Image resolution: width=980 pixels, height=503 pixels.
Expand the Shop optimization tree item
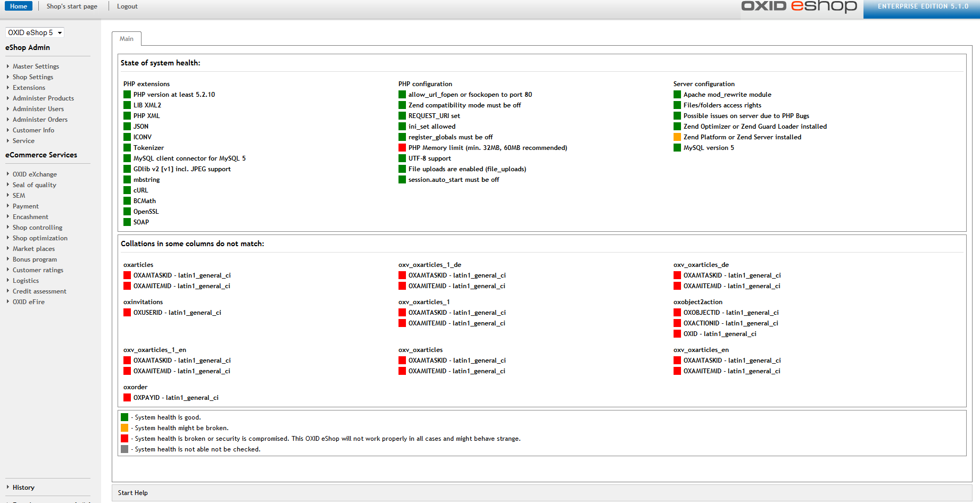point(40,238)
